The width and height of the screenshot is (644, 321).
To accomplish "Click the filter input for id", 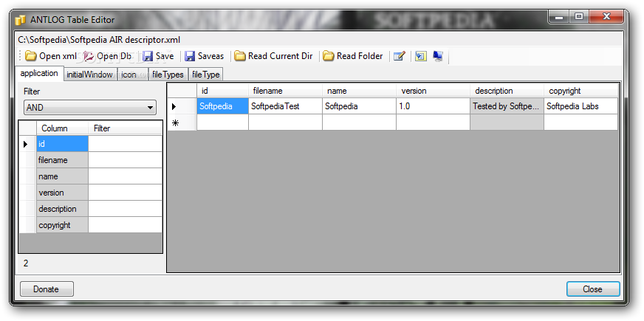I will (125, 144).
